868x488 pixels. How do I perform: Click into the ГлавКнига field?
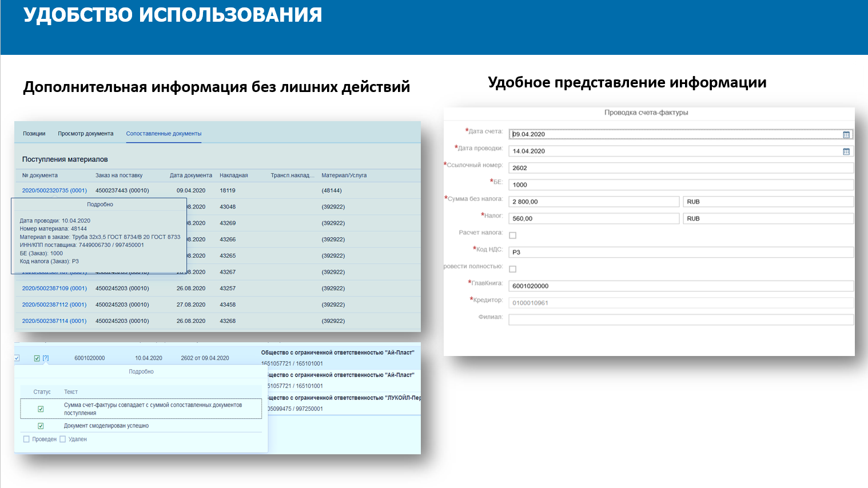680,286
